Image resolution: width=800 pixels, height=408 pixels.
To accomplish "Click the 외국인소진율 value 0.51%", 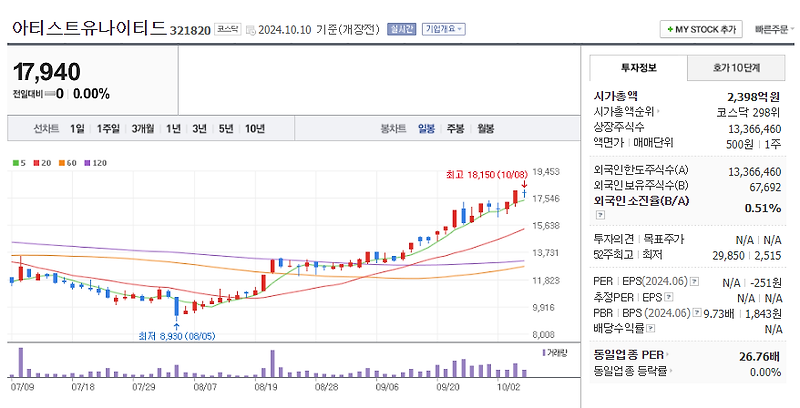I will 763,208.
